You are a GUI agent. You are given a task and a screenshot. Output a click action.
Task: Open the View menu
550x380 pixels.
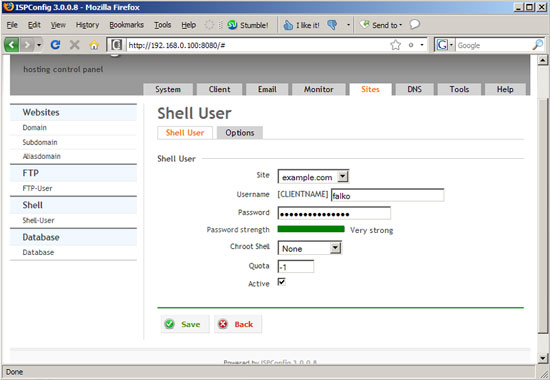(x=58, y=25)
